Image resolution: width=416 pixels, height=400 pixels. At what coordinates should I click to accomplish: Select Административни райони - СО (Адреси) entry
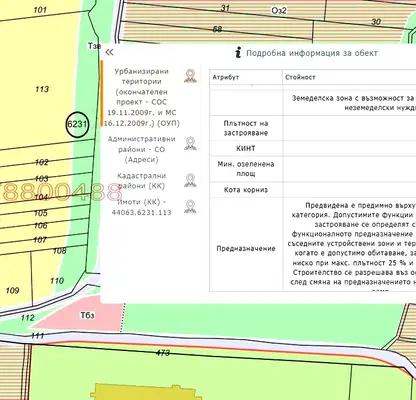pyautogui.click(x=142, y=149)
